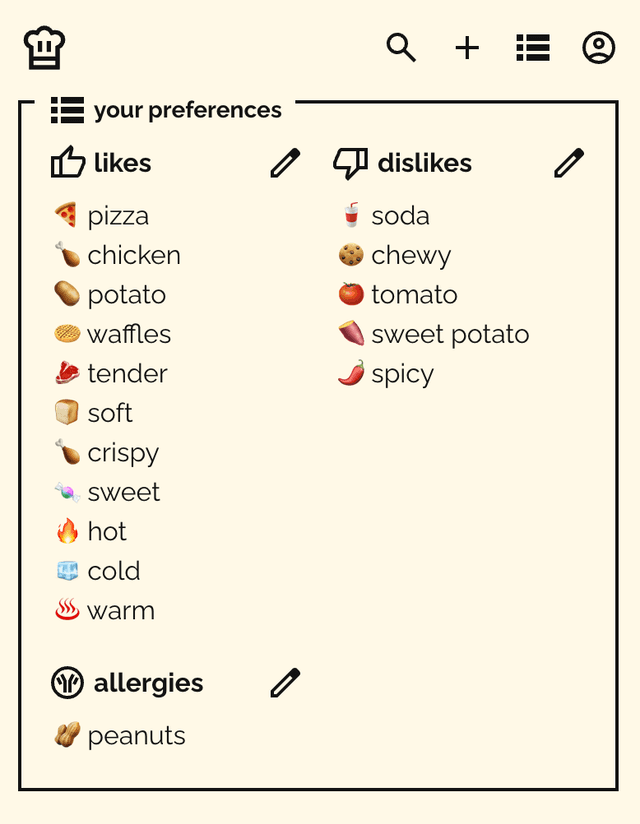
Task: Select the waffles entry in likes
Action: coord(113,334)
